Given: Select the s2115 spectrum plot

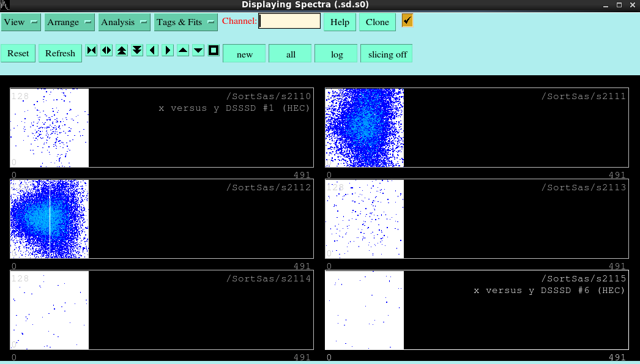Looking at the screenshot, I should tap(477, 310).
